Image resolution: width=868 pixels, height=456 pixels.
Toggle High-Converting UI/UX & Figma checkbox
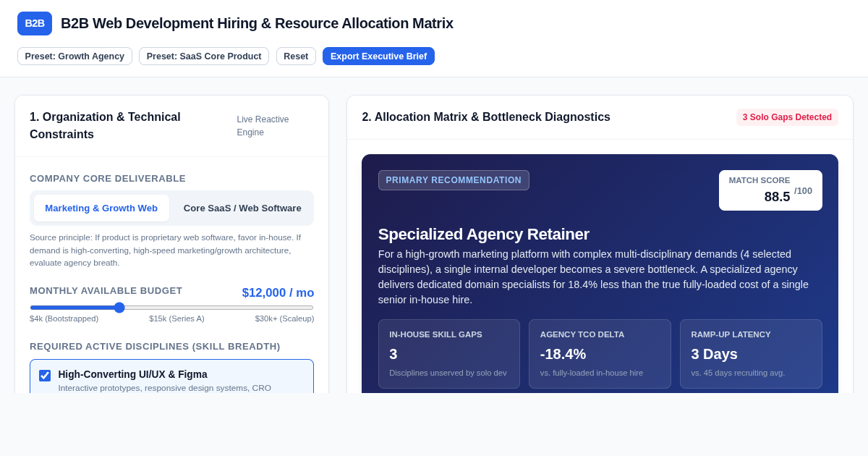tap(45, 376)
